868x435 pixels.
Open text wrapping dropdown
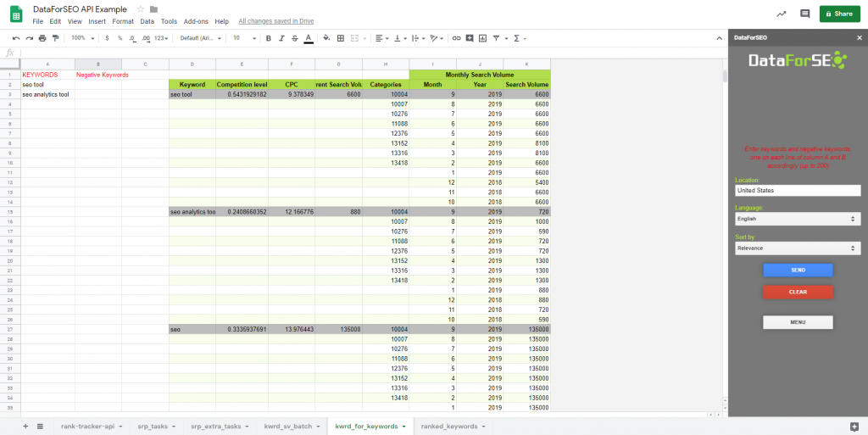pos(419,38)
